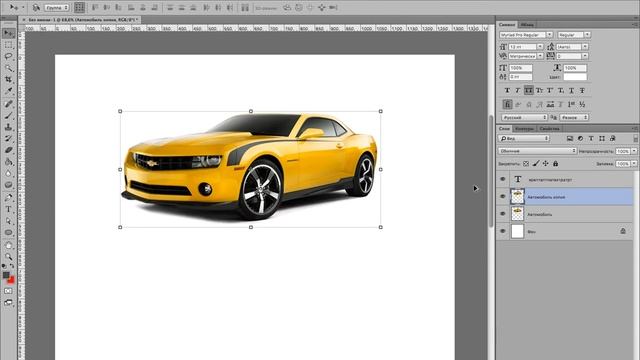The width and height of the screenshot is (640, 360).
Task: Select the Move tool
Action: (9, 33)
